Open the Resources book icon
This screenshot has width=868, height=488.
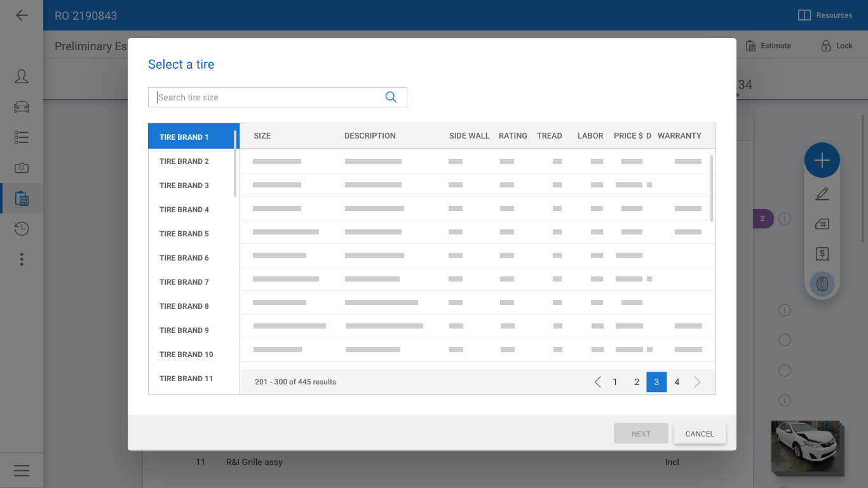[804, 15]
